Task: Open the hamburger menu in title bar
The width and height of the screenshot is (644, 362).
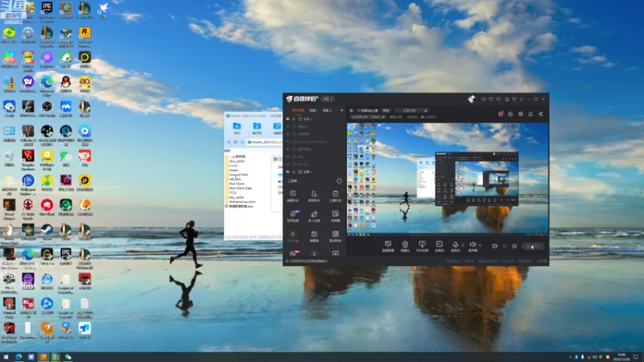Action: pyautogui.click(x=522, y=99)
